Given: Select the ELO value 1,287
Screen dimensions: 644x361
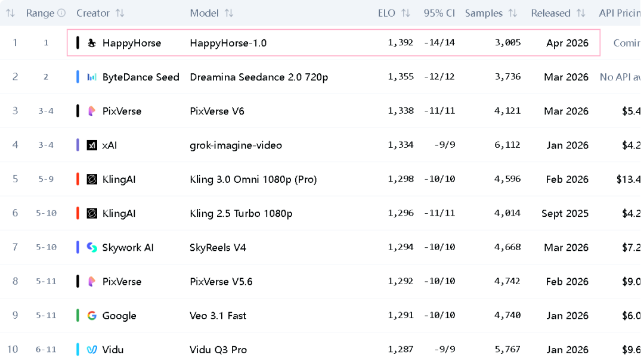Looking at the screenshot, I should coord(401,349).
